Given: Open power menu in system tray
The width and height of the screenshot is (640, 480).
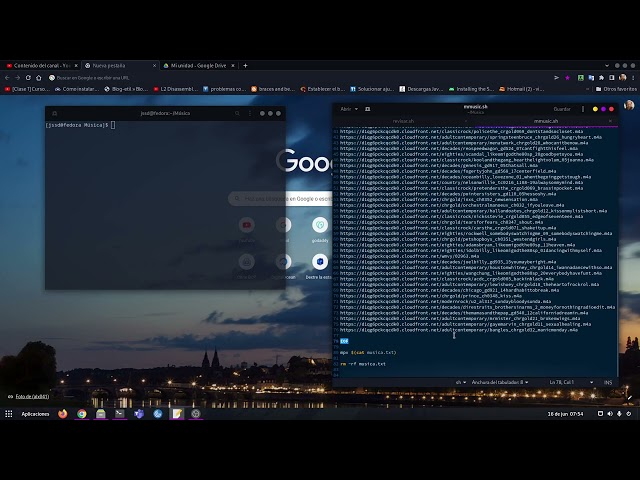Looking at the screenshot, I should coord(629,414).
